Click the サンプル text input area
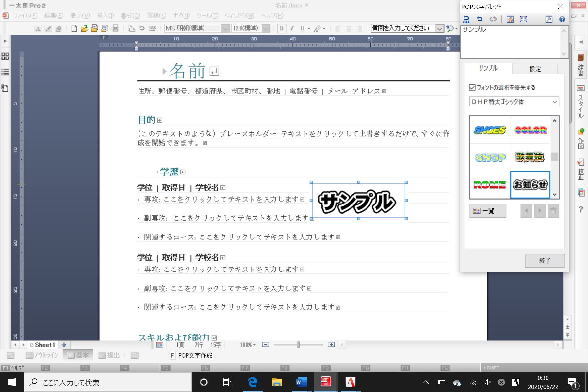Viewport: 588px width, 392px height. point(511,42)
